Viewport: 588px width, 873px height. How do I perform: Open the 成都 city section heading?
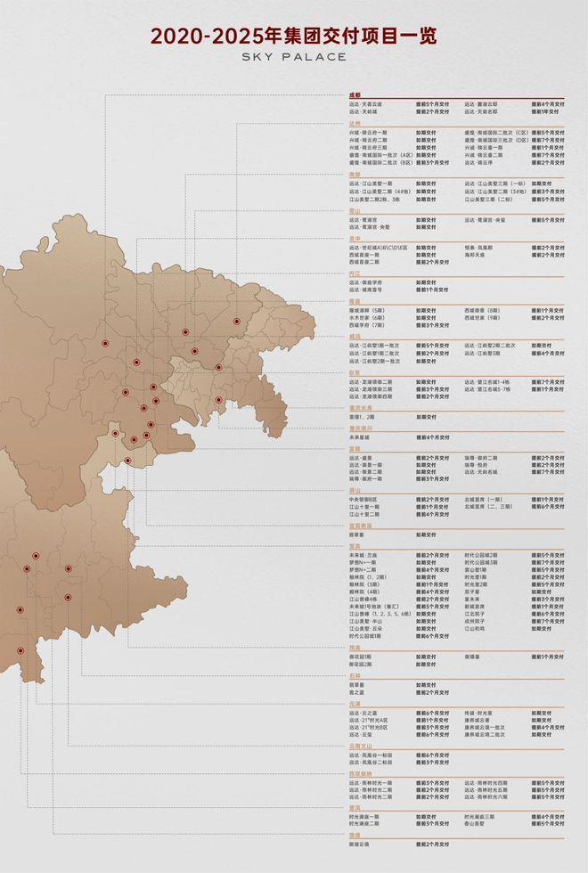[355, 95]
